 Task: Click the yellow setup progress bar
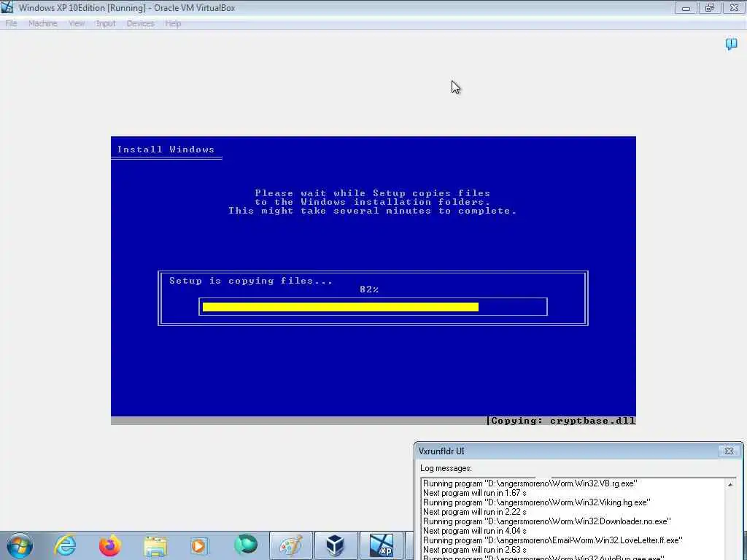click(x=340, y=307)
